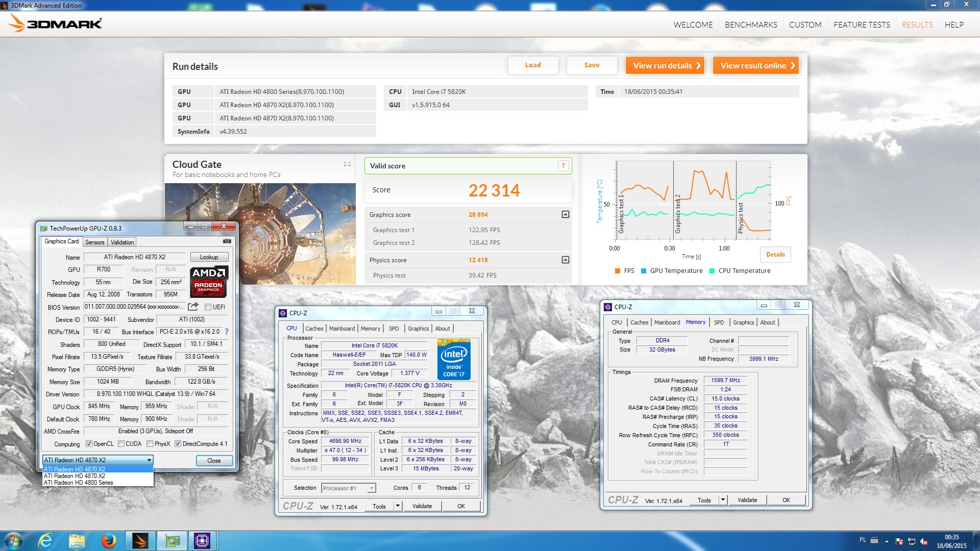This screenshot has height=551, width=980.
Task: Click the Valid score help question mark
Action: pos(563,166)
